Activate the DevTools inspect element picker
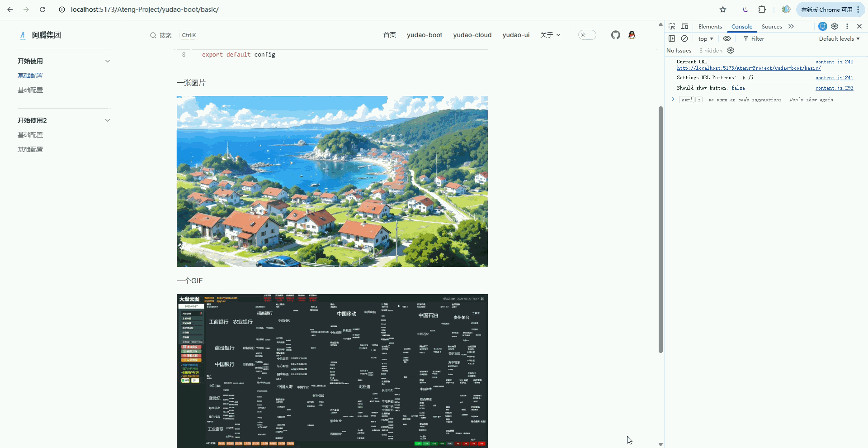 pyautogui.click(x=672, y=26)
